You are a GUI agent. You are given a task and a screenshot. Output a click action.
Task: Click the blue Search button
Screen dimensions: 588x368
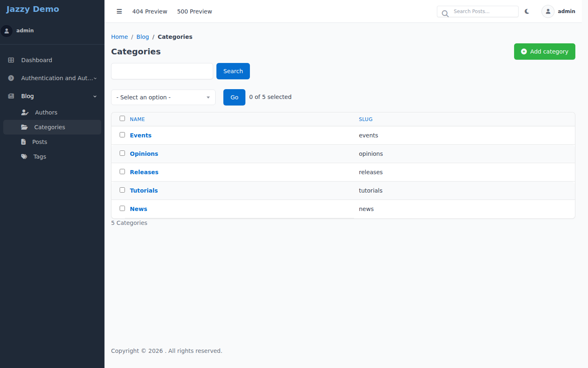point(233,71)
